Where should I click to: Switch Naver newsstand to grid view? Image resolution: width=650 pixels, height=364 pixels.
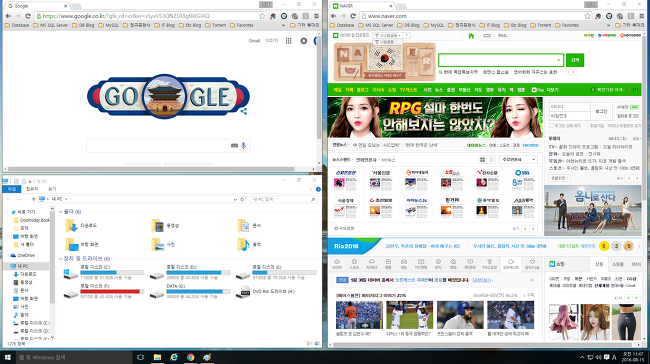pos(482,160)
